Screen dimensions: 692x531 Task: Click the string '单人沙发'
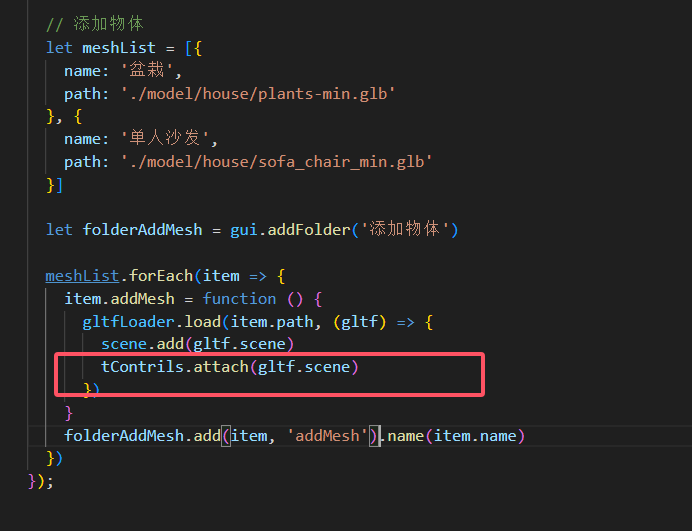click(x=165, y=139)
